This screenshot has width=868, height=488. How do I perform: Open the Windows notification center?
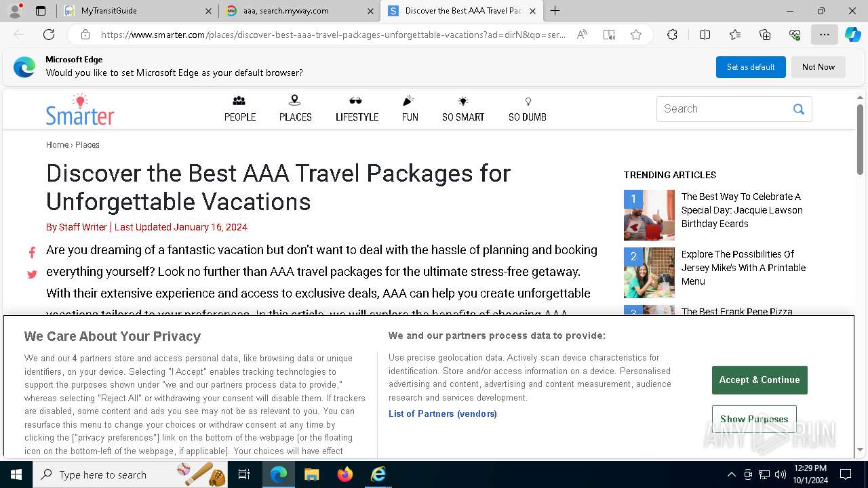[x=846, y=474]
